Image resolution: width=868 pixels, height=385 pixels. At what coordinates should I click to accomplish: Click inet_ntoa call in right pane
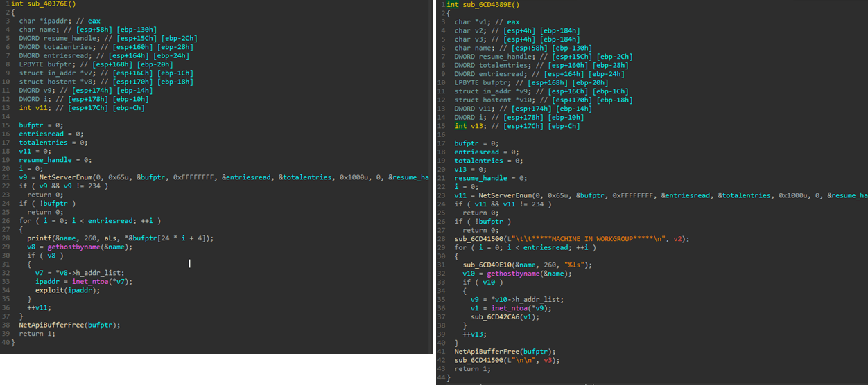pos(510,308)
